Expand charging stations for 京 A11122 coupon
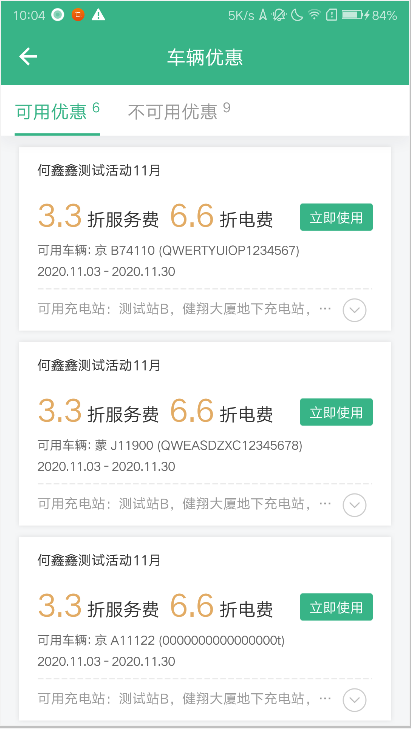This screenshot has height=729, width=411. (355, 700)
